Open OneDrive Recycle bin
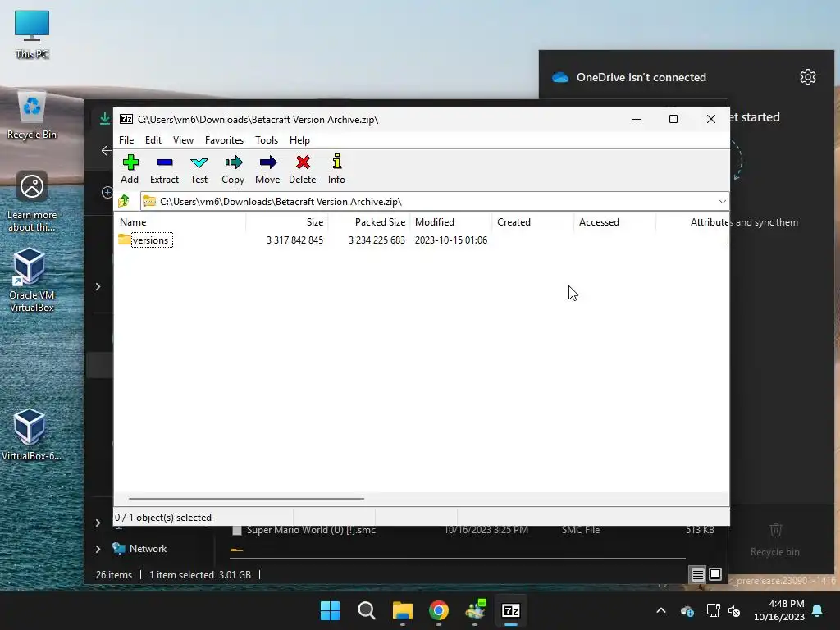The width and height of the screenshot is (840, 630). pos(774,540)
